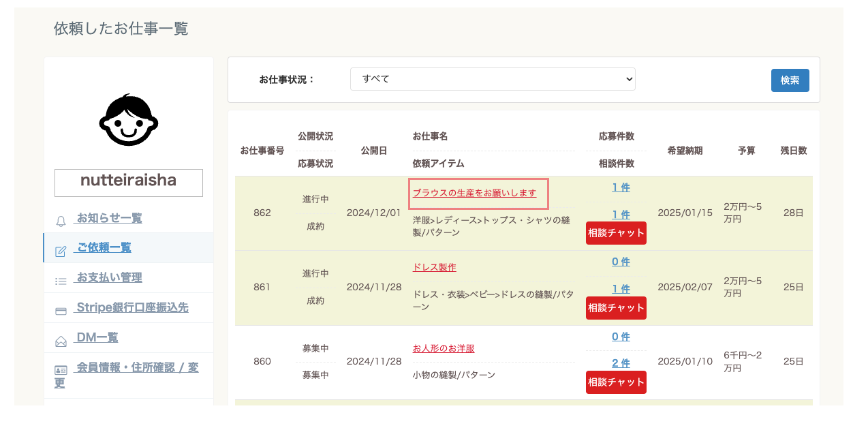Image resolution: width=868 pixels, height=430 pixels.
Task: Click delivery date 2025/01/15
Action: pyautogui.click(x=685, y=213)
